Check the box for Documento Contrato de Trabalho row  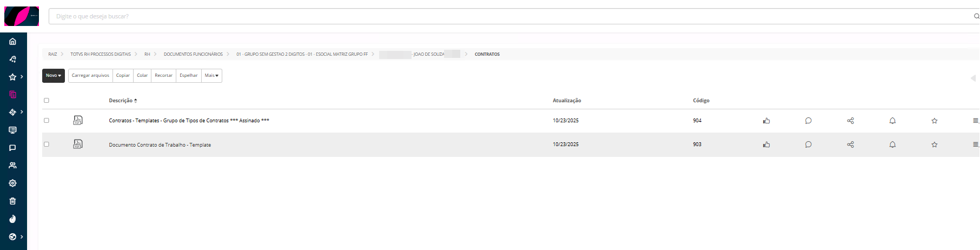(x=47, y=144)
